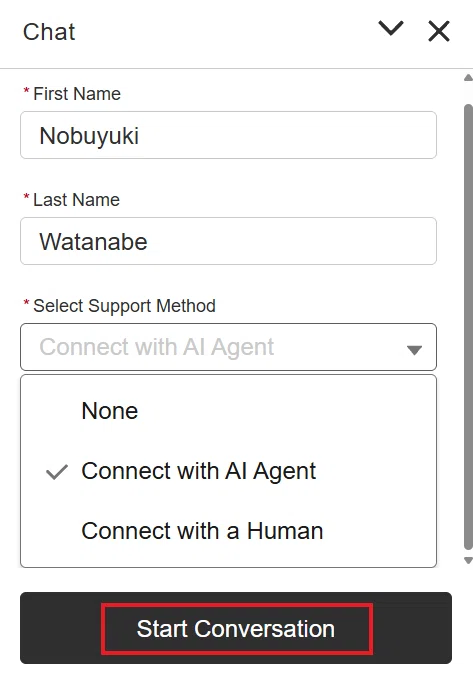Close the Chat panel with the X
473x685 pixels.
tap(438, 31)
